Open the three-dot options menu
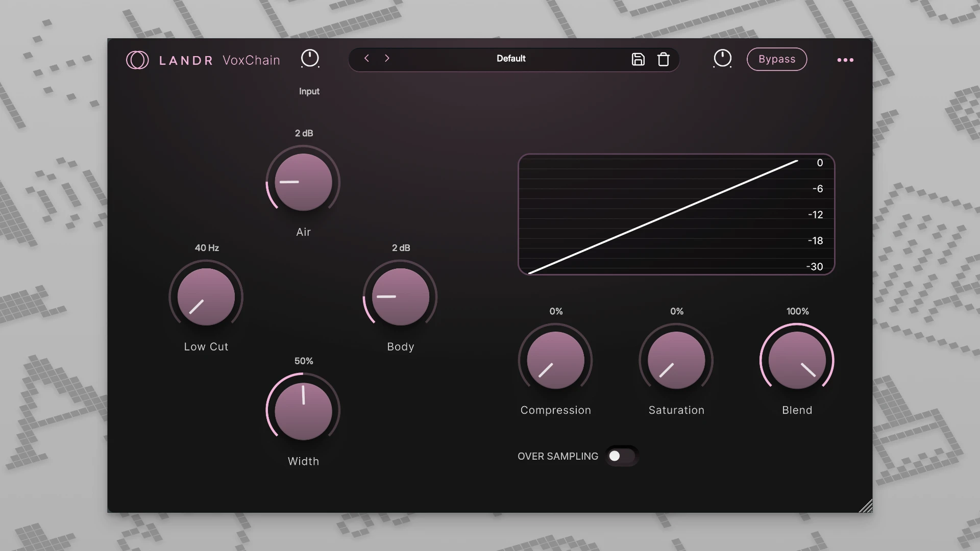The width and height of the screenshot is (980, 551). [x=845, y=60]
